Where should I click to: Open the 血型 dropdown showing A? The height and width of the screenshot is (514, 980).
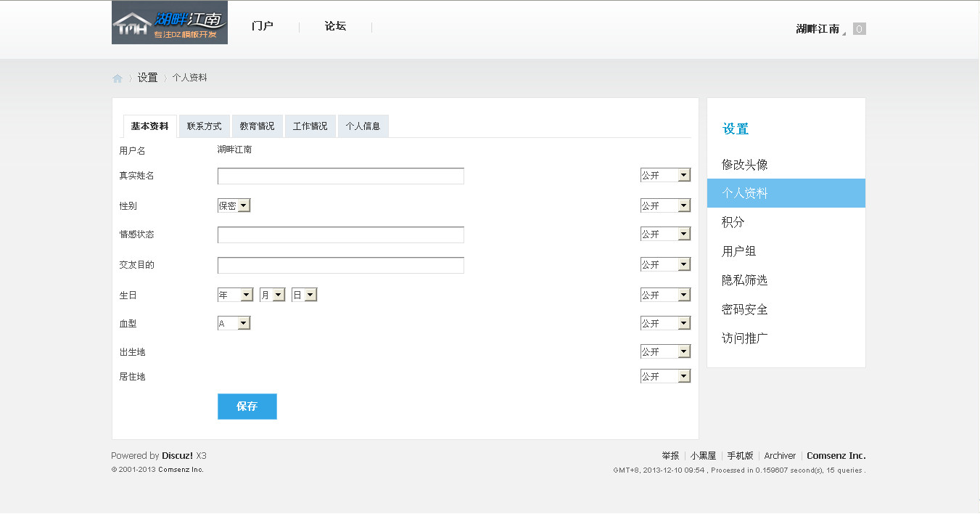[234, 323]
